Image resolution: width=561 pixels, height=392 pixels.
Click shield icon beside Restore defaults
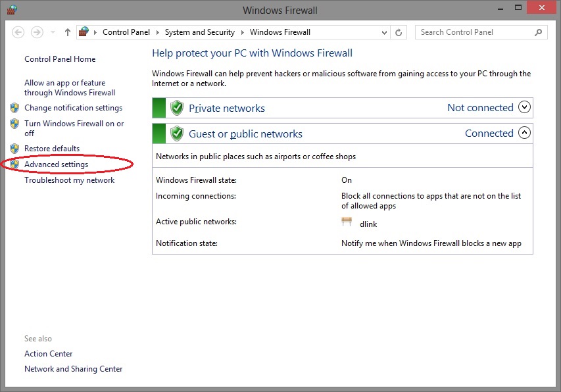coord(14,149)
